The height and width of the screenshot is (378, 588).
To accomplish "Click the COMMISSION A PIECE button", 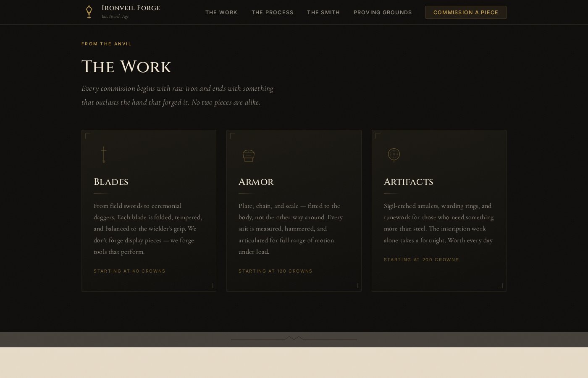I will tap(466, 12).
